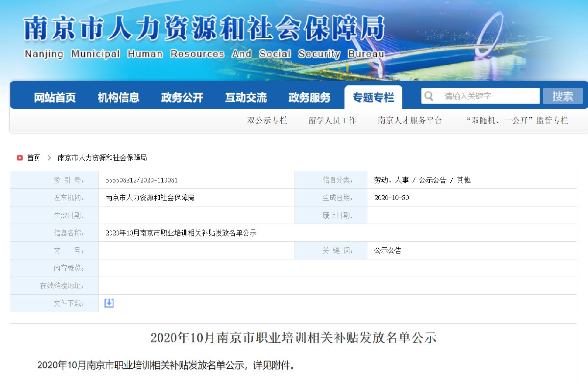
Task: Open the 留学人员工作 link
Action: pyautogui.click(x=333, y=121)
